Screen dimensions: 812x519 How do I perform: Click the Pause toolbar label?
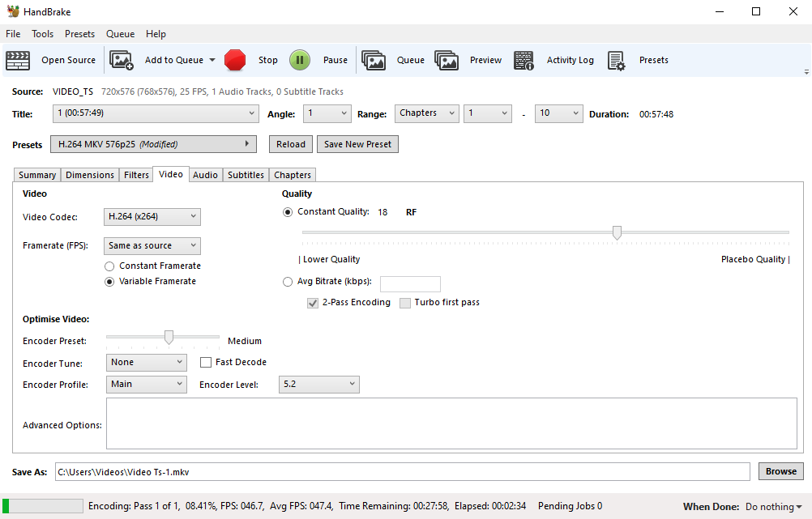(335, 60)
